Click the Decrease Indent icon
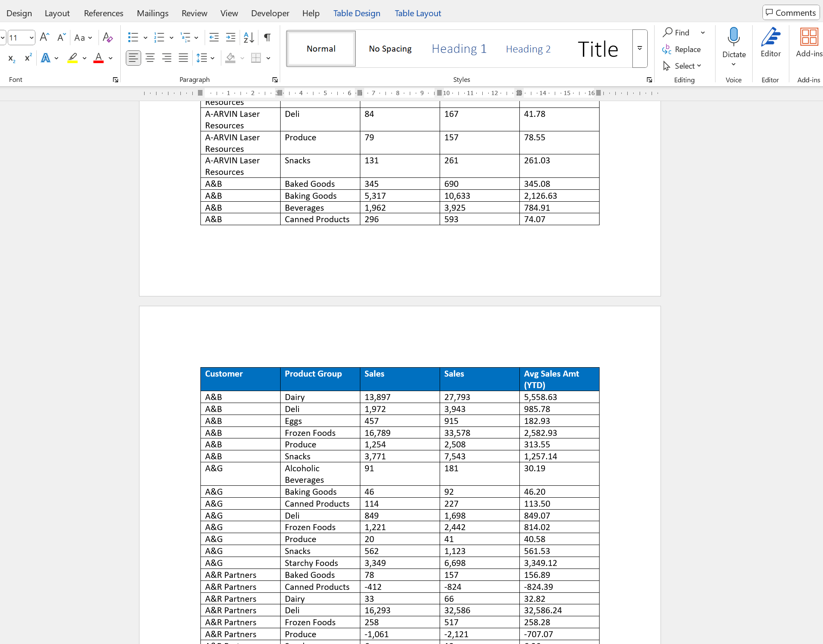The height and width of the screenshot is (644, 823). [214, 38]
